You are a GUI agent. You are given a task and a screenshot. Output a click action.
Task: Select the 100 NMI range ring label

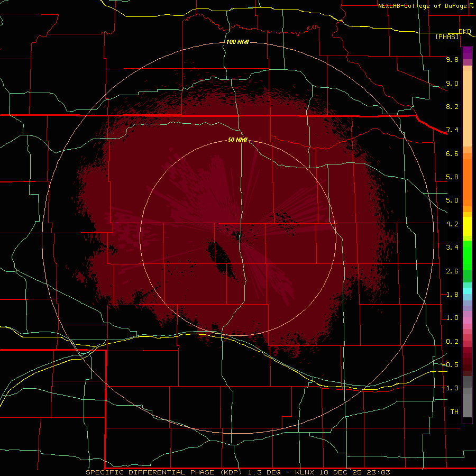point(237,42)
